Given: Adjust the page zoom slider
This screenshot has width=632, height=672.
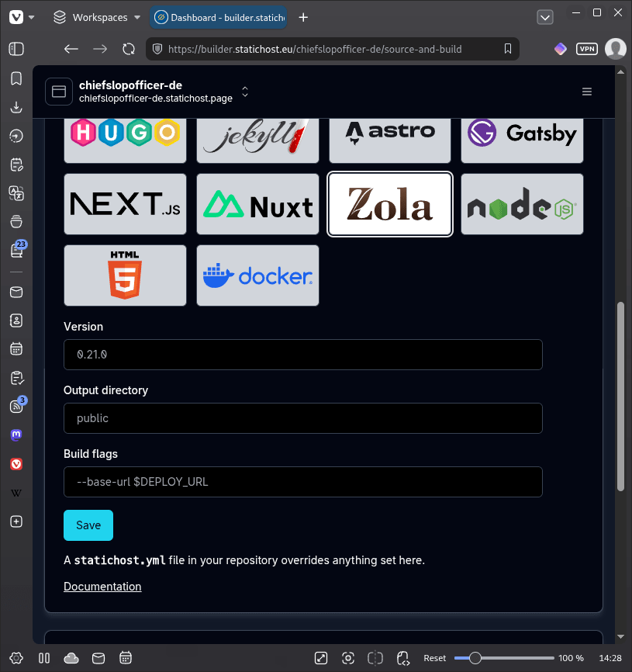Looking at the screenshot, I should pos(504,658).
